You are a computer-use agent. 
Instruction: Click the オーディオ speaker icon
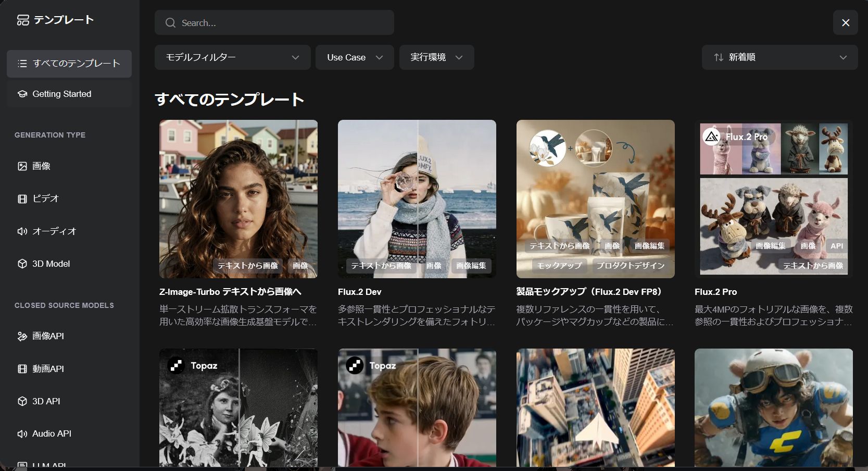point(22,231)
